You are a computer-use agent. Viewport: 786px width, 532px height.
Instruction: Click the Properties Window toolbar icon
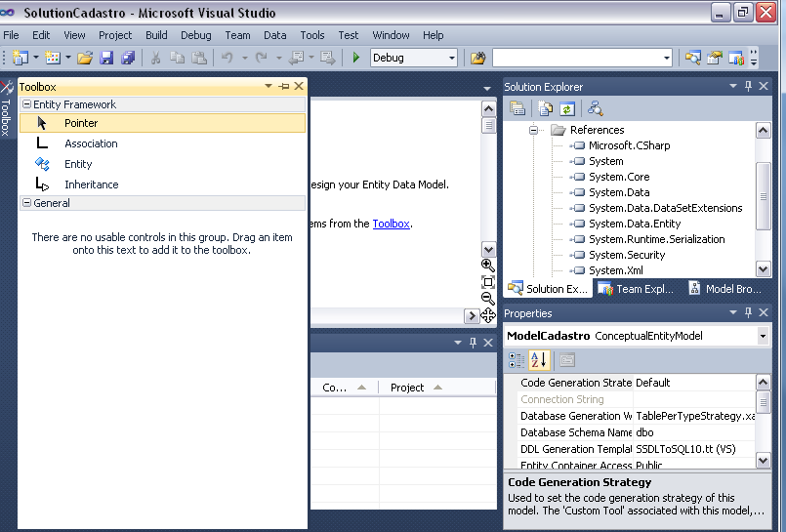[x=715, y=58]
